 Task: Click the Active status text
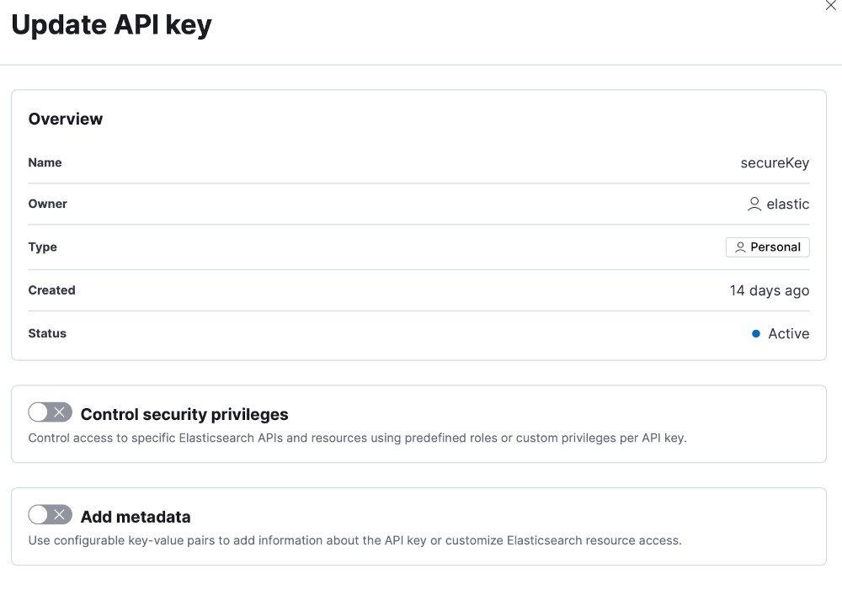pyautogui.click(x=789, y=333)
